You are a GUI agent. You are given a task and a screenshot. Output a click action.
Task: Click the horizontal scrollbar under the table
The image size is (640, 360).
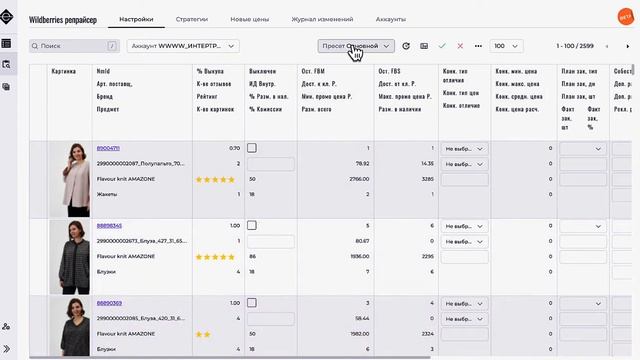(230, 358)
